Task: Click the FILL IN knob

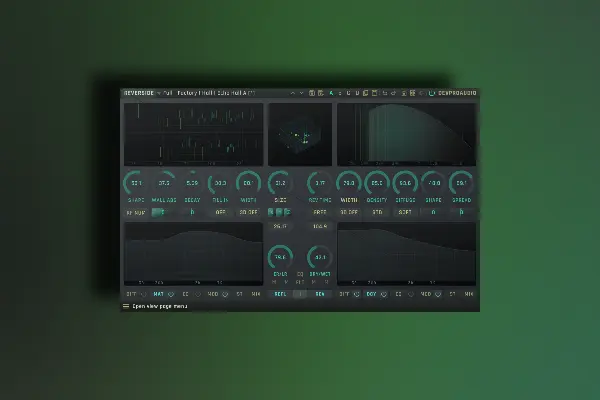Action: click(x=220, y=183)
